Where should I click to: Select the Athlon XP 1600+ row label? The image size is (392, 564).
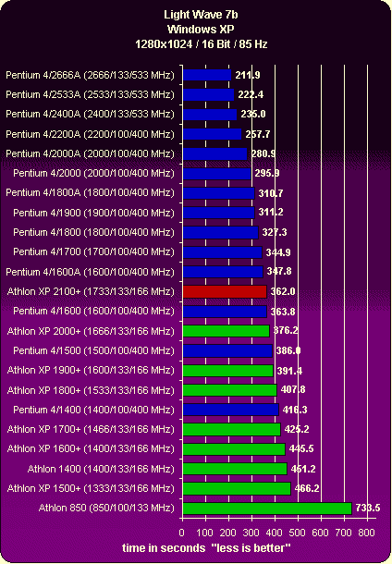[91, 448]
